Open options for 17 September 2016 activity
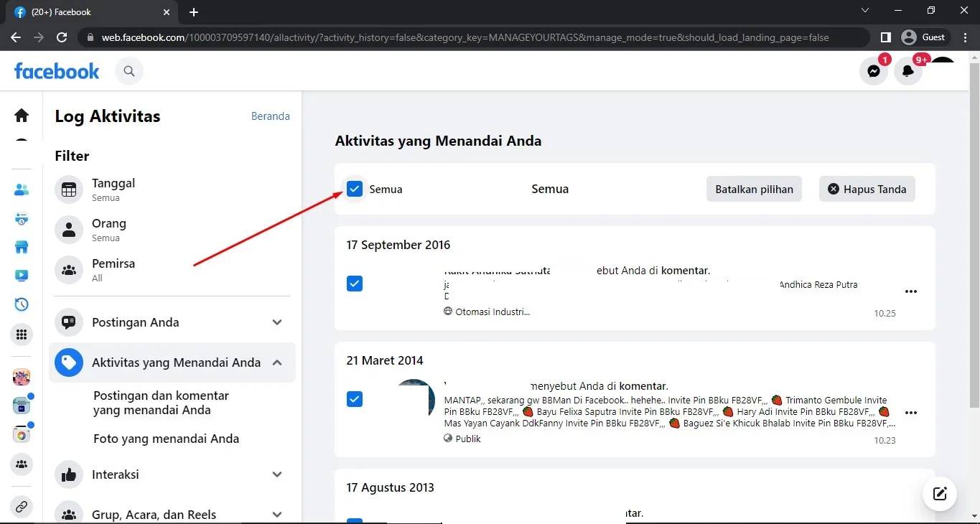Screen dimensions: 980x524 click(x=911, y=291)
